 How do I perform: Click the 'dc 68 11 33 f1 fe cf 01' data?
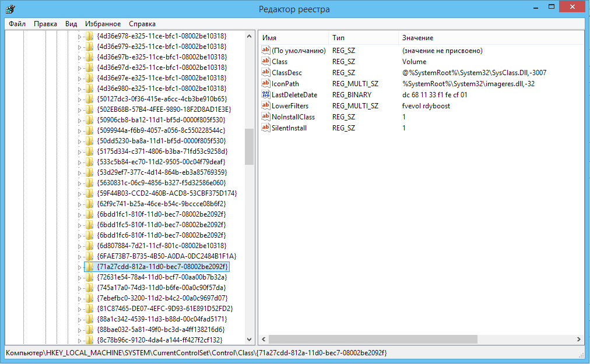[x=434, y=95]
